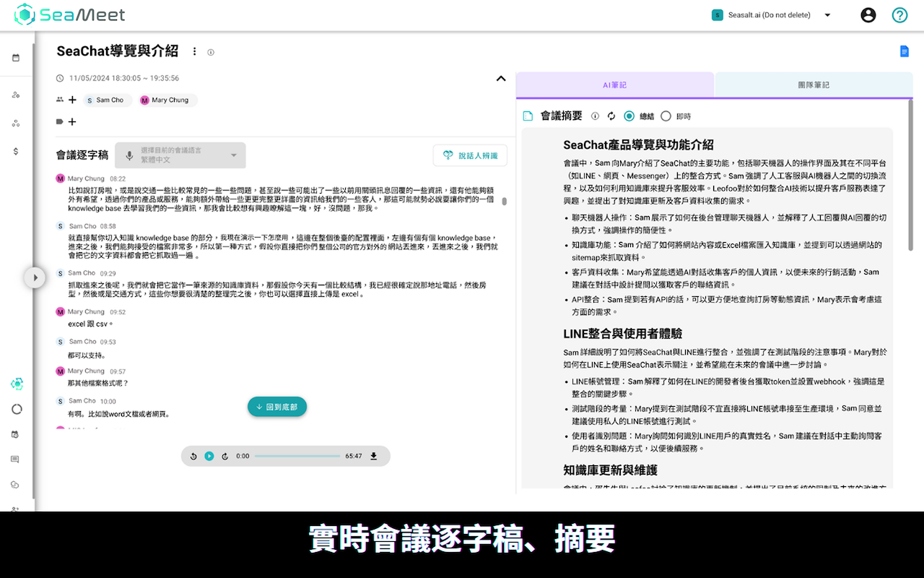924x578 pixels.
Task: Download the audio recording
Action: 374,456
